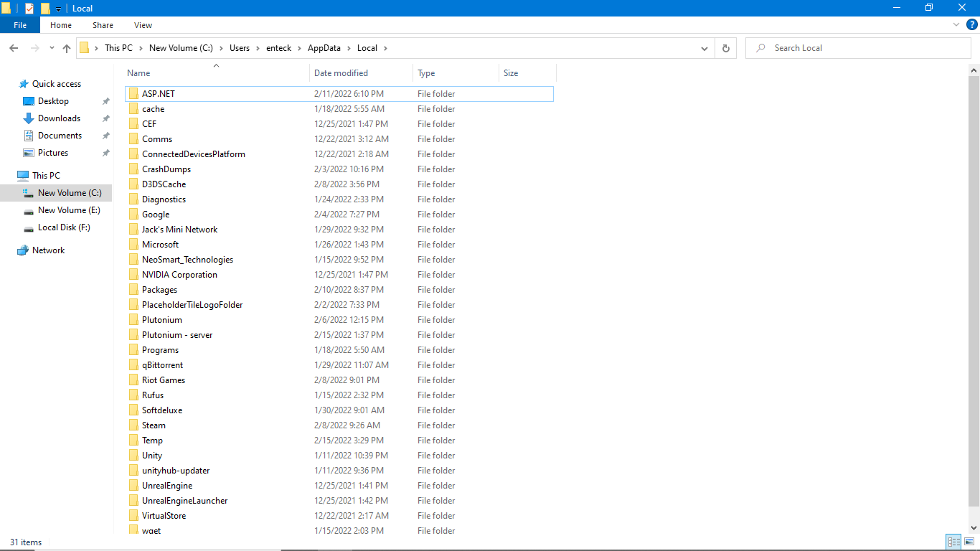Open the recent locations dropdown arrow

(52, 48)
